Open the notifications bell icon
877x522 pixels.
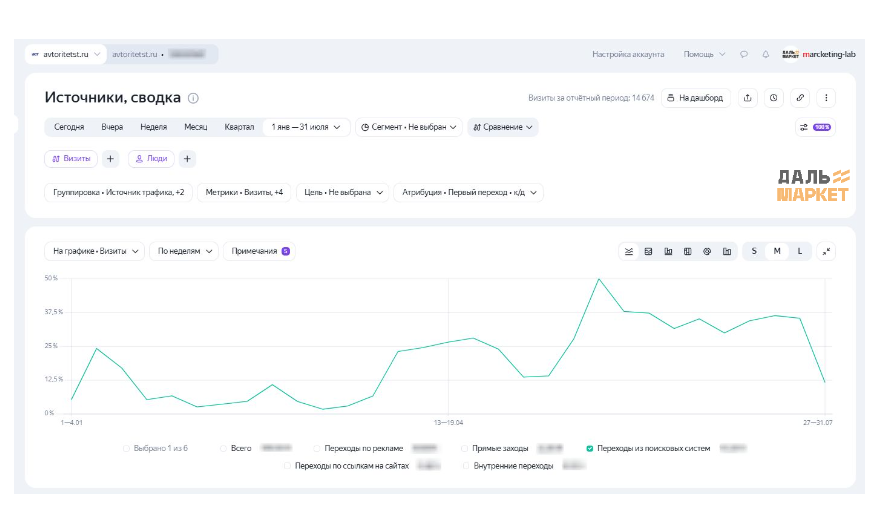(766, 54)
